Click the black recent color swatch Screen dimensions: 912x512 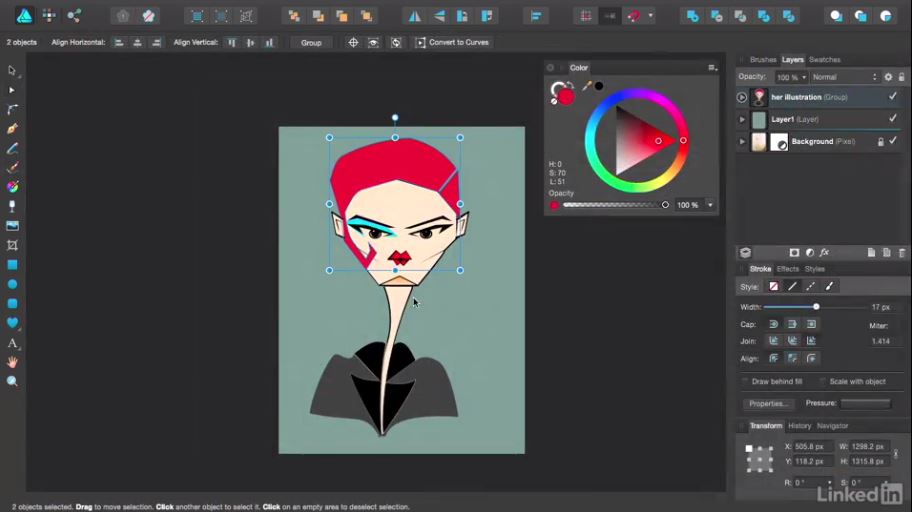tap(599, 86)
